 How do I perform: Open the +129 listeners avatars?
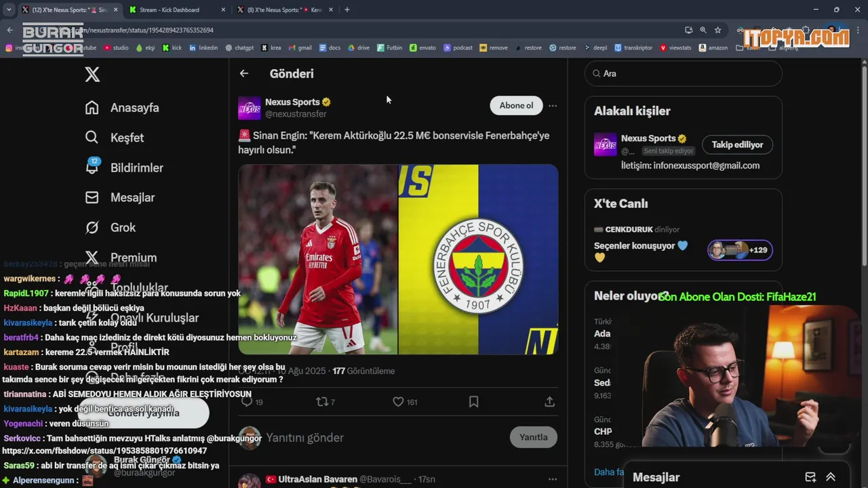pyautogui.click(x=740, y=250)
